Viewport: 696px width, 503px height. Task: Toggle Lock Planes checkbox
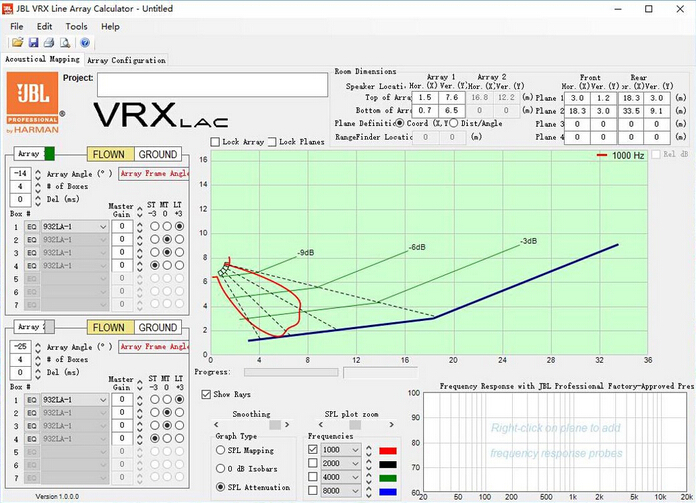tap(272, 142)
